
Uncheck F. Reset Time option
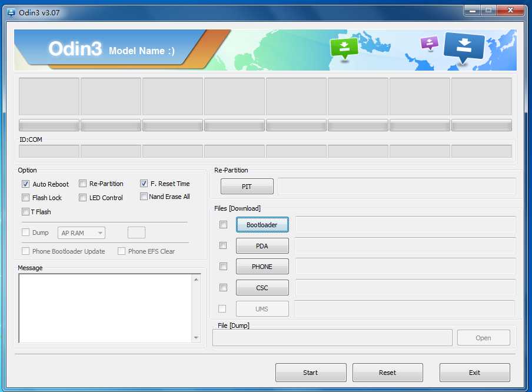(x=144, y=184)
